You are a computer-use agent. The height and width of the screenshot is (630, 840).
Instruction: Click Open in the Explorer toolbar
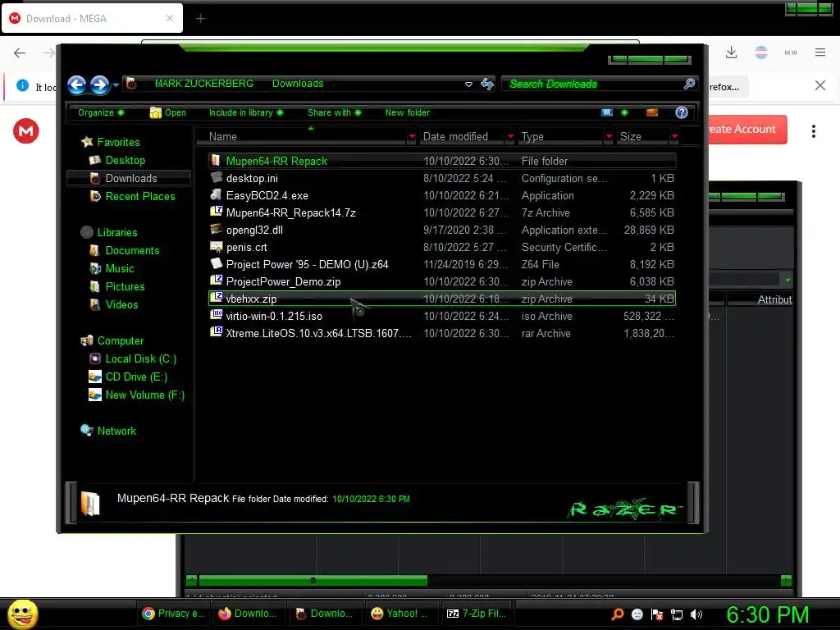tap(167, 112)
